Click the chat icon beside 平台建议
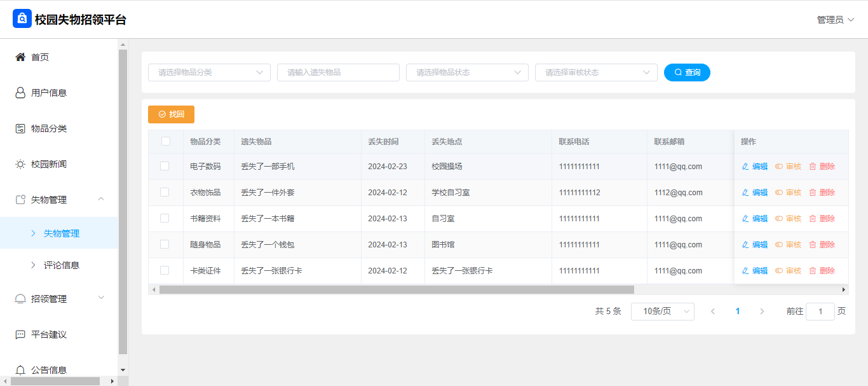The image size is (868, 386). tap(20, 334)
